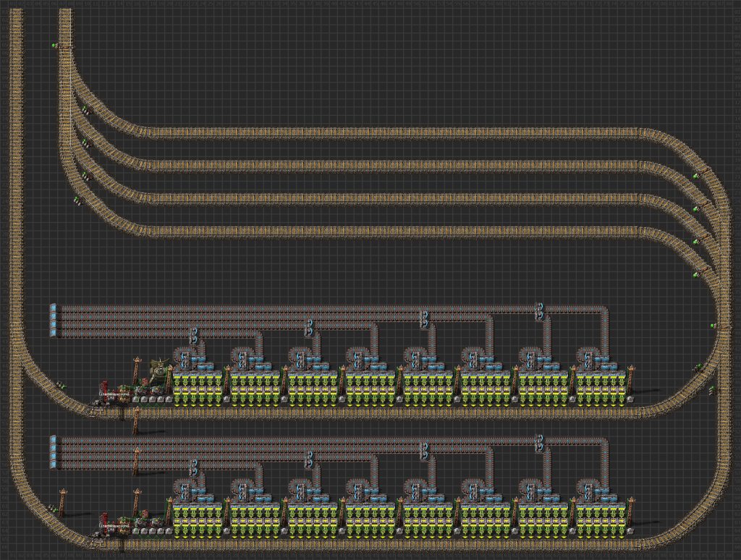Viewport: 741px width, 560px height.
Task: Click the rail signal at the top siding's left entrance
Action: tap(85, 110)
